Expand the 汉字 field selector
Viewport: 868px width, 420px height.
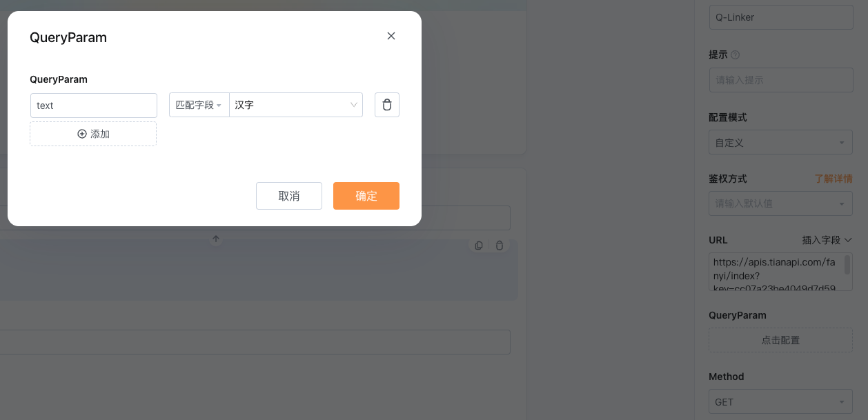point(296,105)
